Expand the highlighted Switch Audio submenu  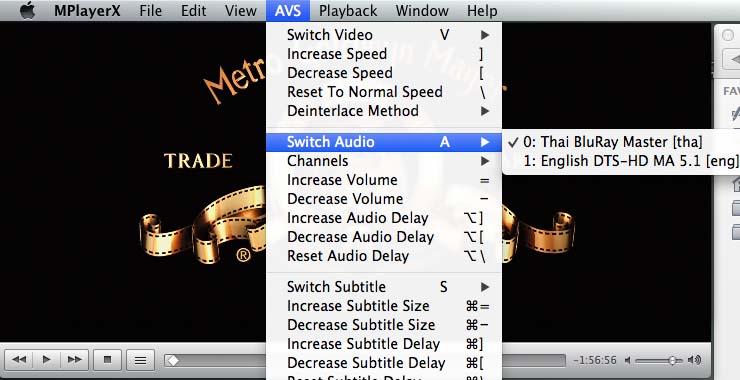coord(384,142)
